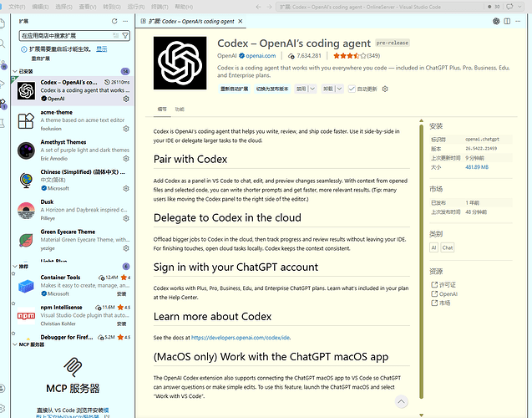This screenshot has width=532, height=418.
Task: Open manage gear for Amethyst Themes
Action: tap(126, 159)
